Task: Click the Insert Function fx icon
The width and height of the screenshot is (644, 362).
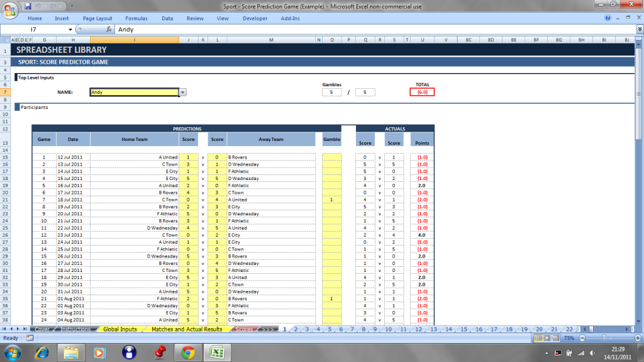Action: point(109,30)
